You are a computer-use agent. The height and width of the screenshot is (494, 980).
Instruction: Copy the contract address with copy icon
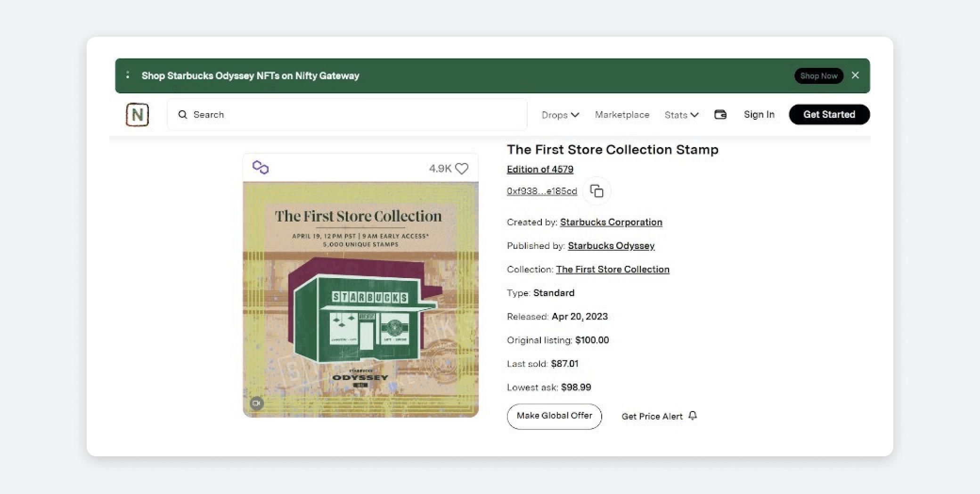point(596,191)
